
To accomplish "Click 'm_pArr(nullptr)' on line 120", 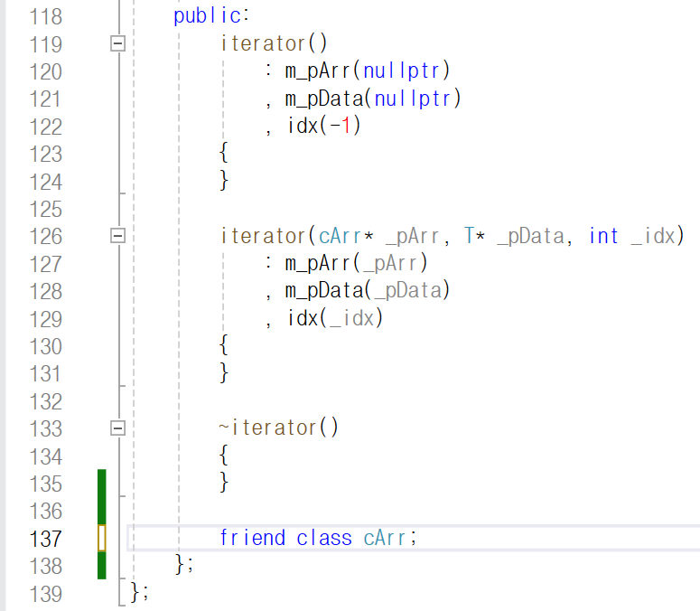I will pos(368,71).
